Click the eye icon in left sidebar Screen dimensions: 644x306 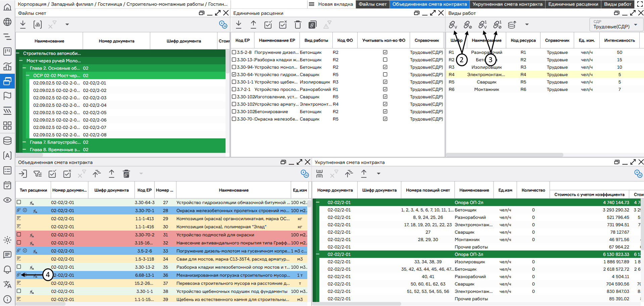tap(7, 200)
